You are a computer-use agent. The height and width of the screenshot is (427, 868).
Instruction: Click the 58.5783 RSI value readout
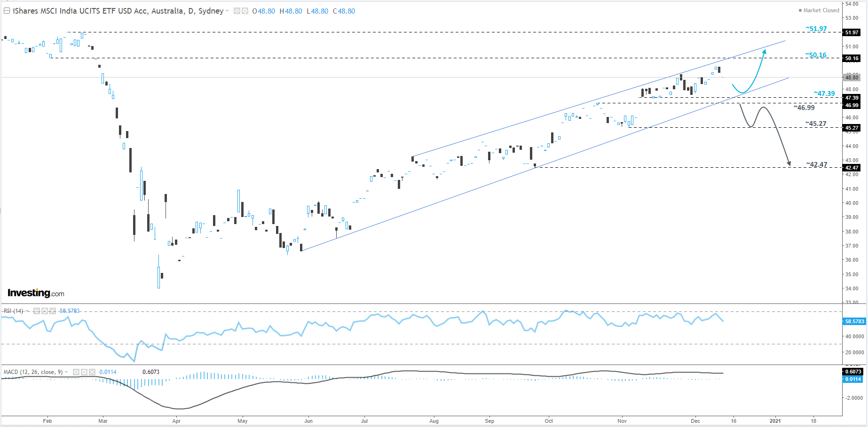click(70, 311)
